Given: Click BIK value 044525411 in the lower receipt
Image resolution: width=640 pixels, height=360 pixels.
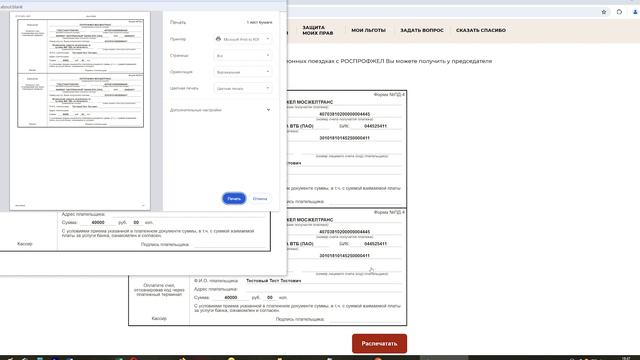Looking at the screenshot, I should point(375,244).
